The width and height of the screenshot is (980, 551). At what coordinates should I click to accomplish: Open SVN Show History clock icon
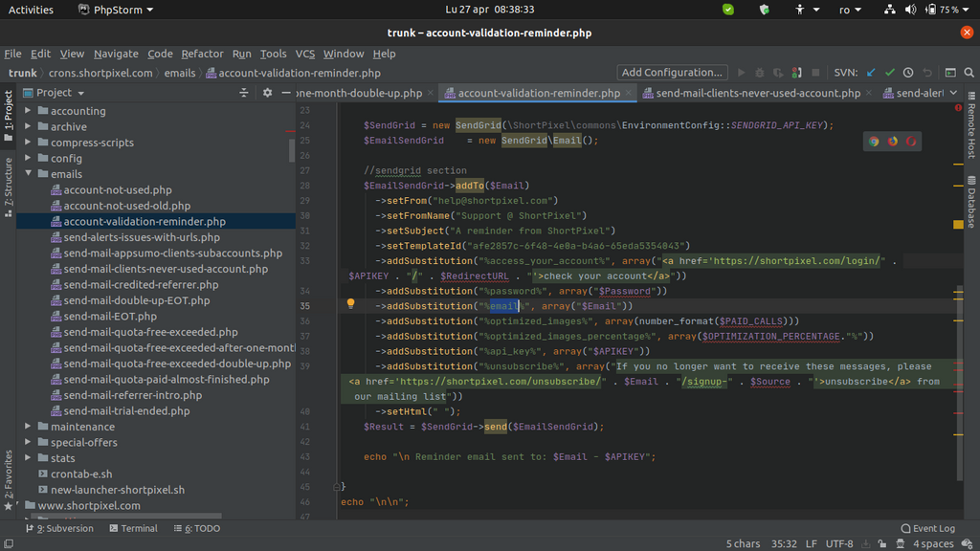[x=908, y=73]
